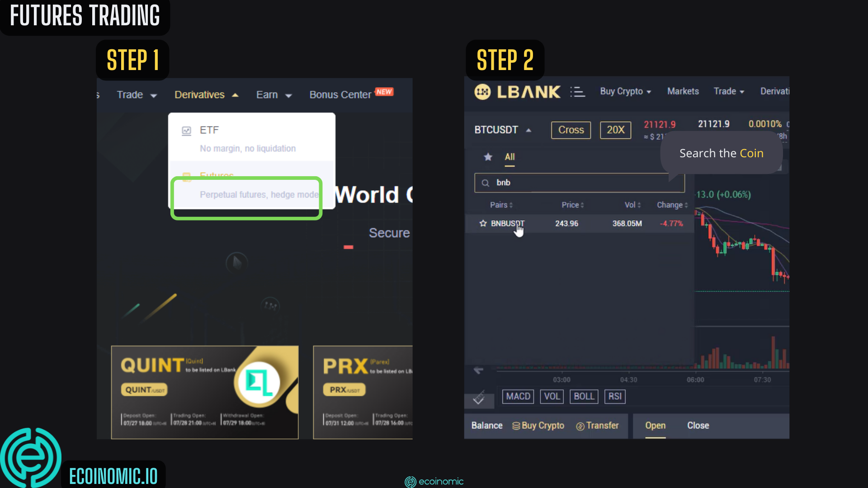868x488 pixels.
Task: Toggle the BOLL indicator on
Action: (x=584, y=396)
